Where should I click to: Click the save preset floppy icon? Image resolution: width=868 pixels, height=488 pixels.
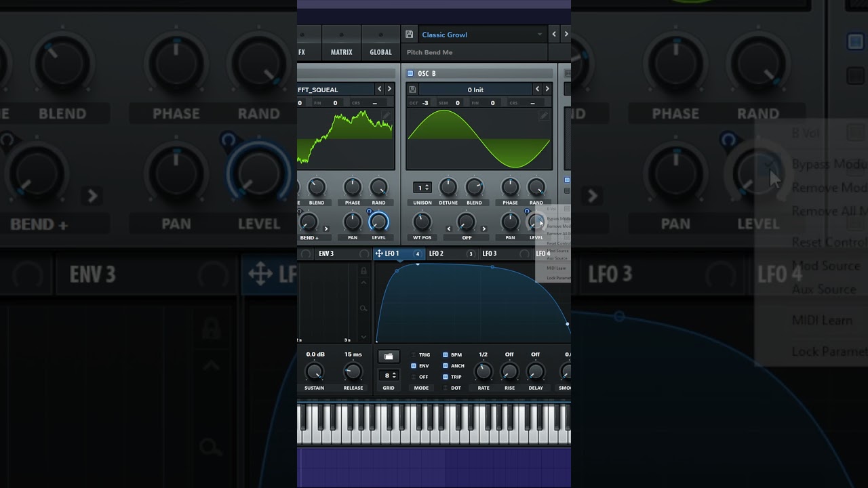coord(409,35)
